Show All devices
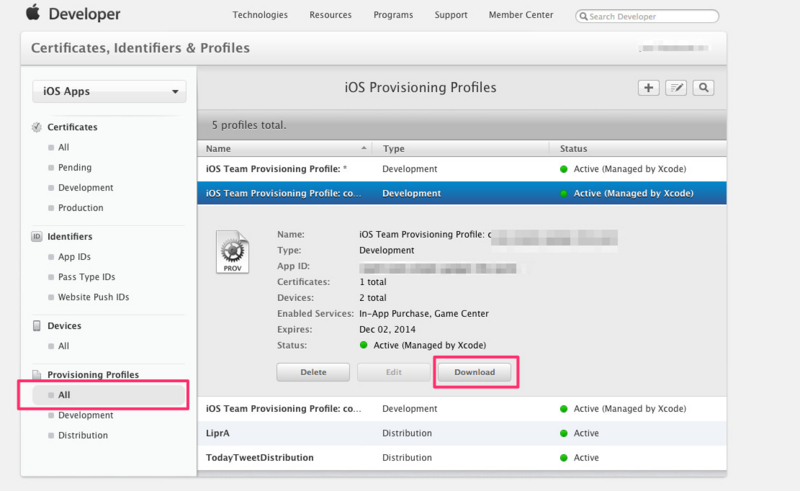 tap(63, 346)
